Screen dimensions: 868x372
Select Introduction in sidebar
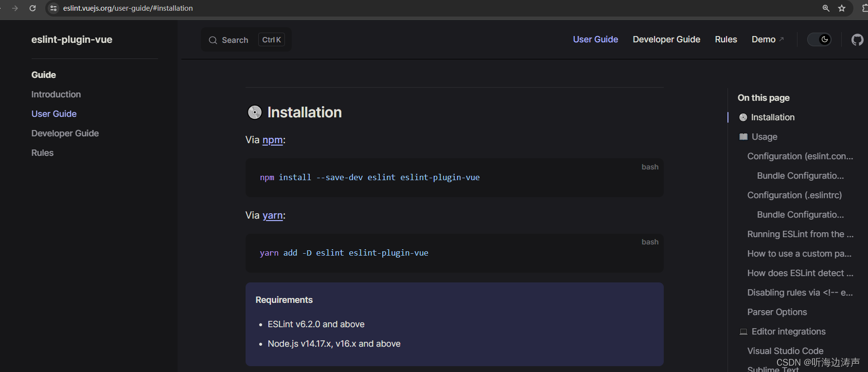click(56, 94)
